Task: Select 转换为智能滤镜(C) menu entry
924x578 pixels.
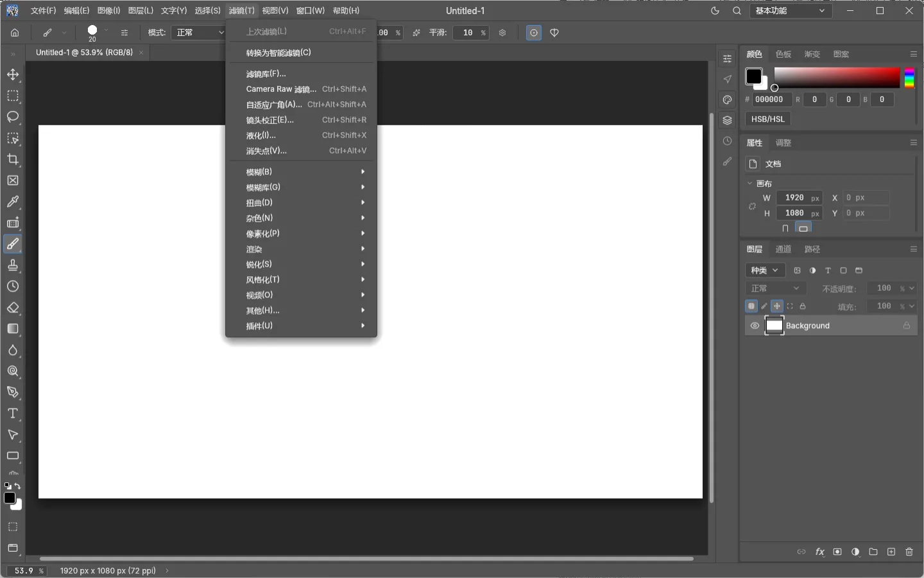Action: (x=301, y=53)
